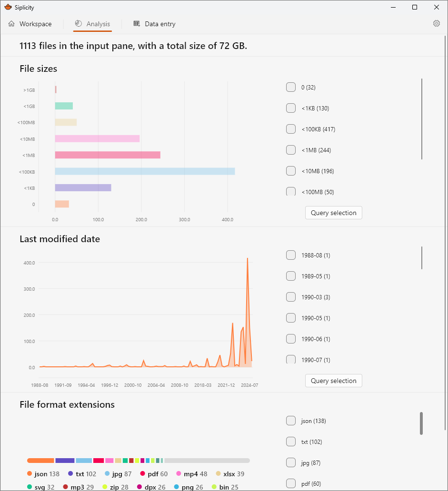
Task: Select the json (138) checkbox
Action: [x=290, y=421]
